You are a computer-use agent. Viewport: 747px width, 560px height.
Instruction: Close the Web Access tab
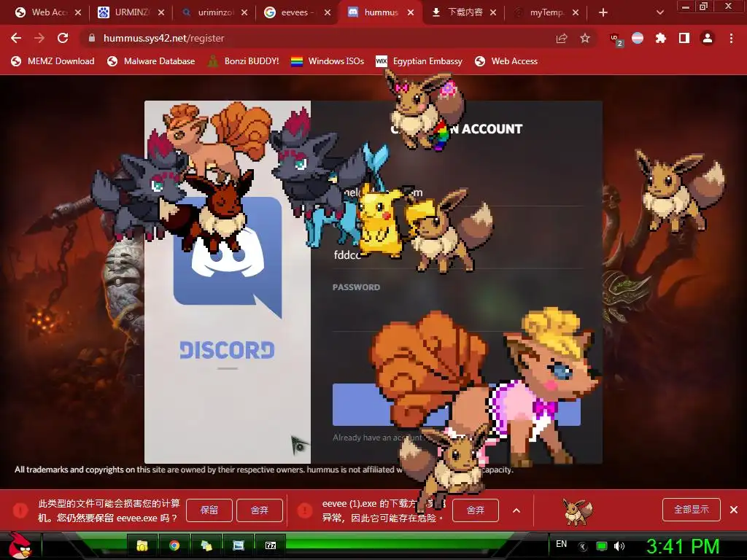point(78,12)
